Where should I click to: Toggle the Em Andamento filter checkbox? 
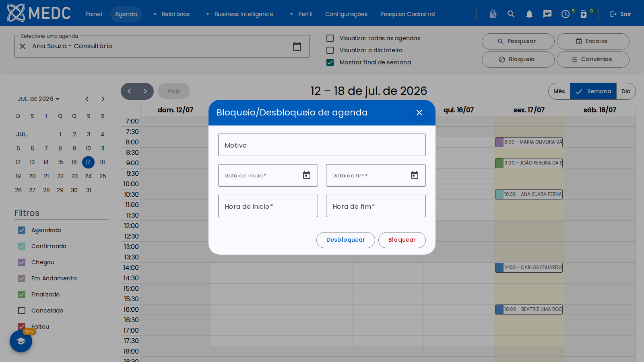coord(22,278)
